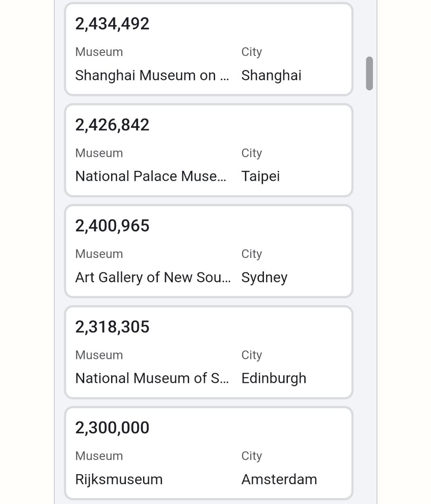Click City label in Sydney card

point(252,254)
